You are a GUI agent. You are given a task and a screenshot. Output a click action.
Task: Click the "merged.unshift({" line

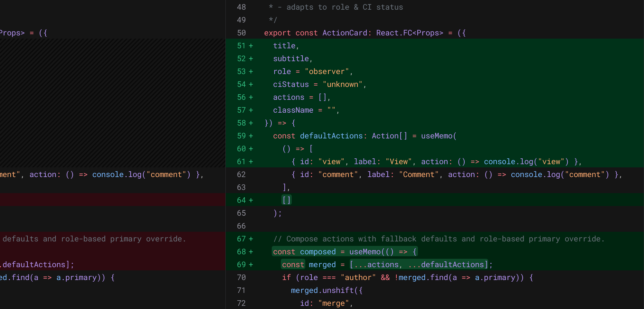(x=327, y=290)
